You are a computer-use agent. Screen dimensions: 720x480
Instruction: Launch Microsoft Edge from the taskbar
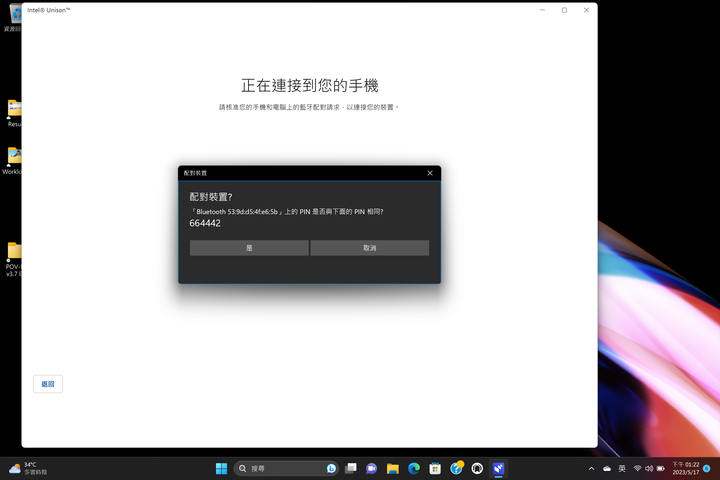(x=414, y=469)
